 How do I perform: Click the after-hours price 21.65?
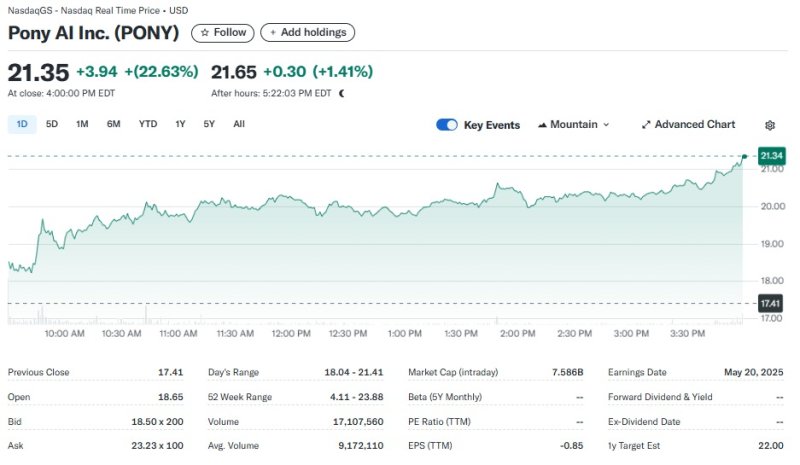click(x=234, y=72)
